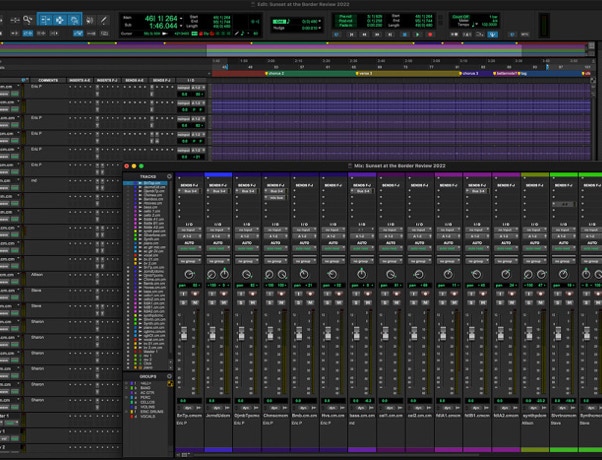Click record enable on BriTp.cmcm strip
602x460 pixels.
(x=195, y=294)
